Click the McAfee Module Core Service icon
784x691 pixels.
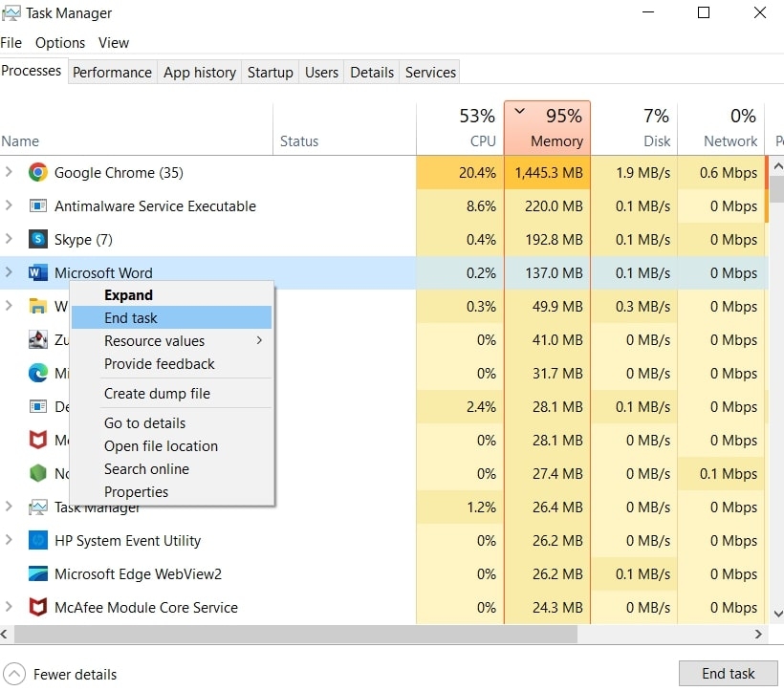click(38, 607)
